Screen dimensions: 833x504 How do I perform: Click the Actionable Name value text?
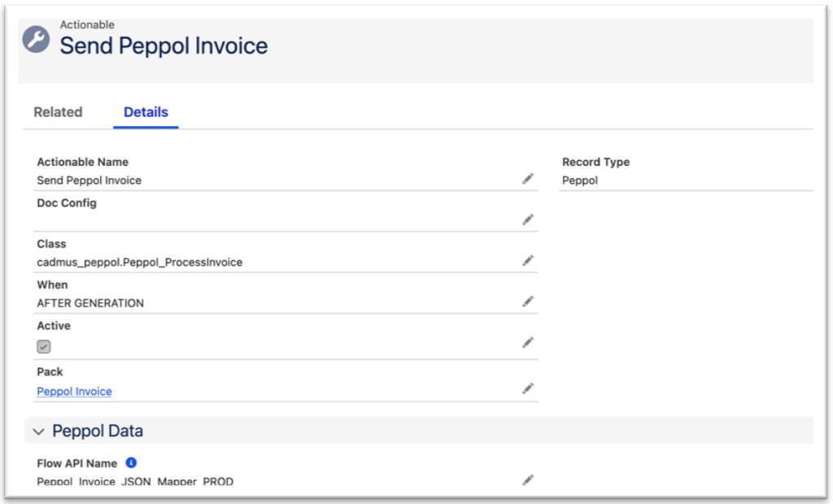(x=89, y=180)
